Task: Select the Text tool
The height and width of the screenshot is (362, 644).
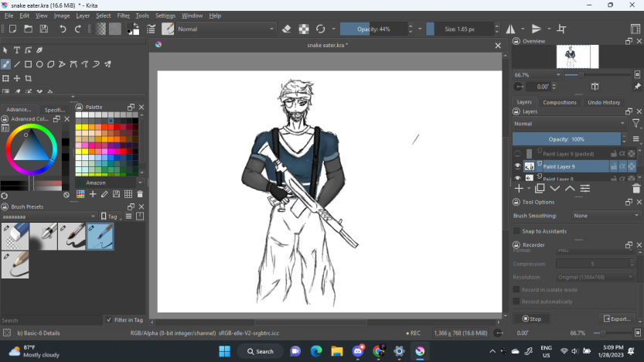Action: click(x=17, y=50)
